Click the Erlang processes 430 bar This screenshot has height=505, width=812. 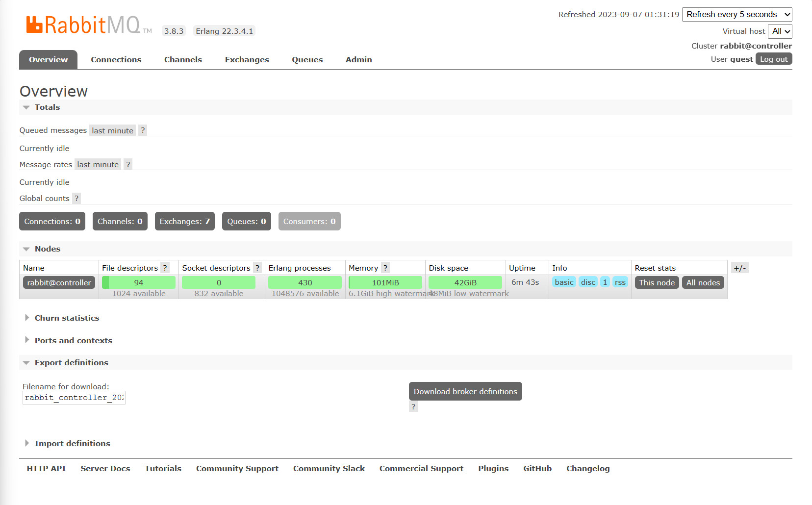305,282
